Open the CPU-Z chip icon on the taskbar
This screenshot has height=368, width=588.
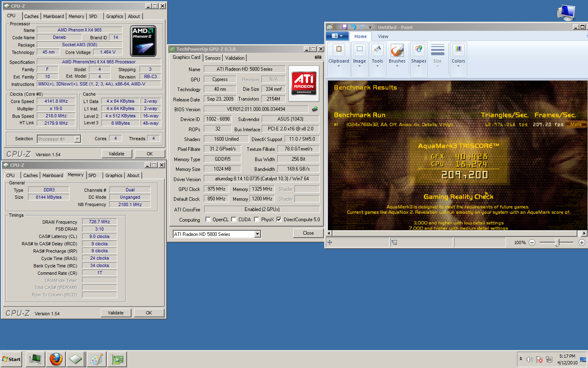point(76,359)
